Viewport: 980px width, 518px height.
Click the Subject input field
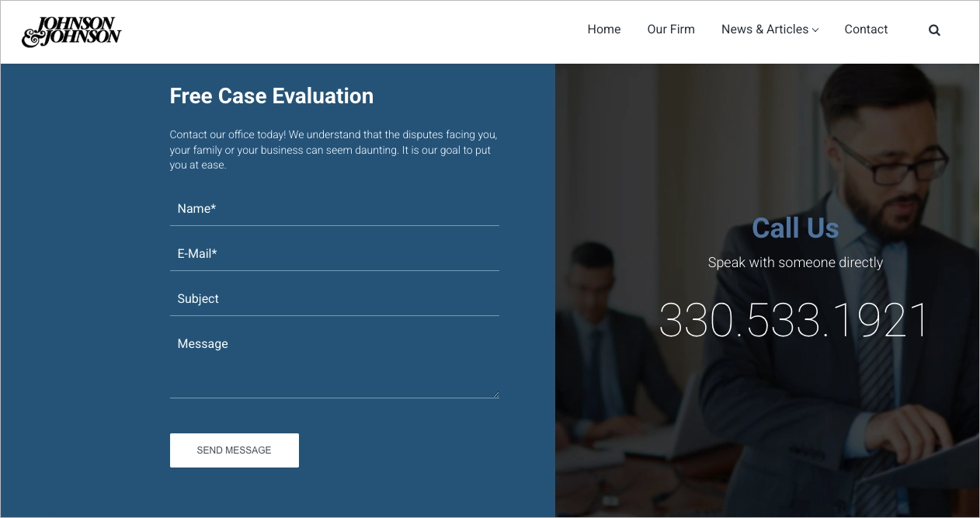point(334,299)
